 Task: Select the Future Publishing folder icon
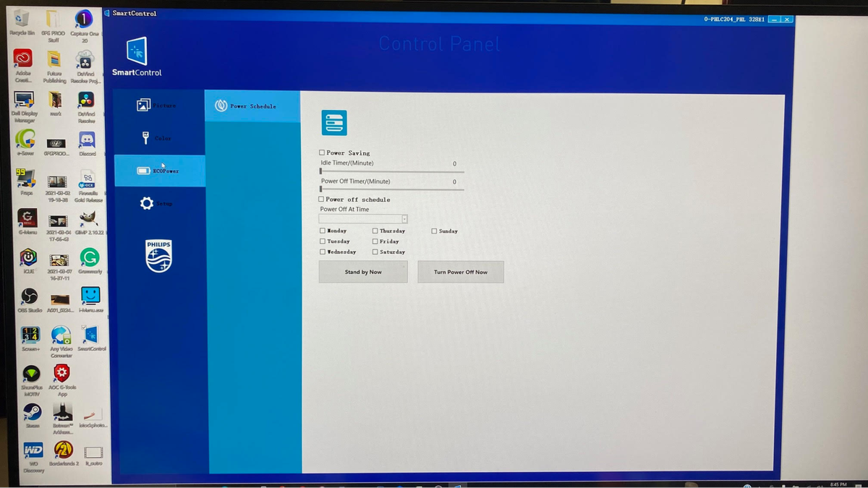[x=54, y=65]
